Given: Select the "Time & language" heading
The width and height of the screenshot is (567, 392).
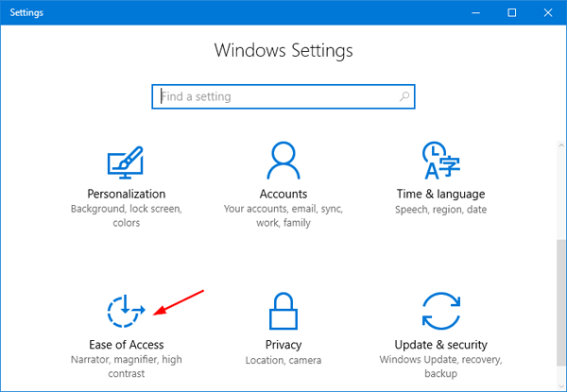Looking at the screenshot, I should (441, 193).
